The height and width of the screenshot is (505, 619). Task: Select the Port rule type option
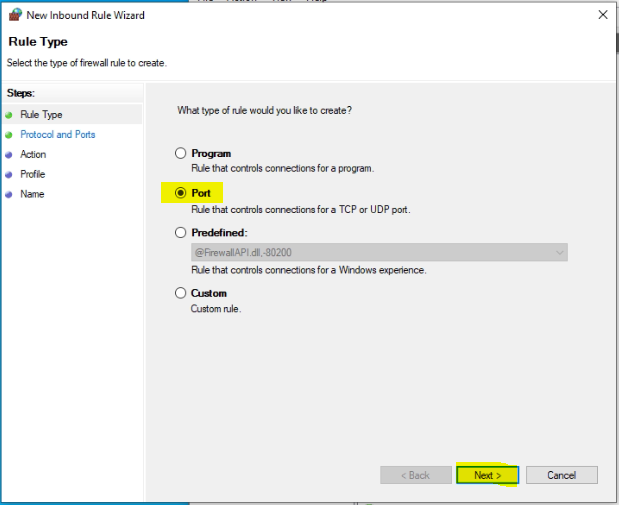pos(180,193)
